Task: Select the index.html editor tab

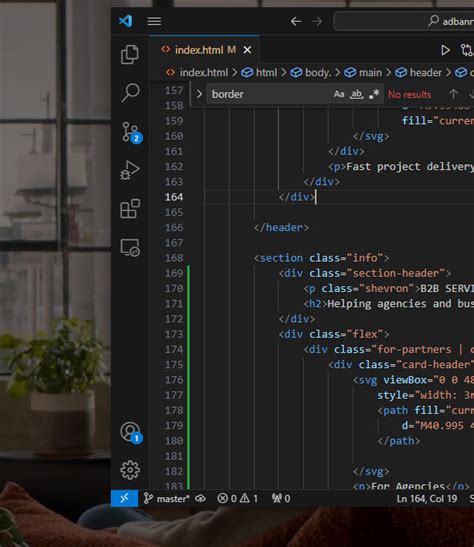Action: pos(205,50)
